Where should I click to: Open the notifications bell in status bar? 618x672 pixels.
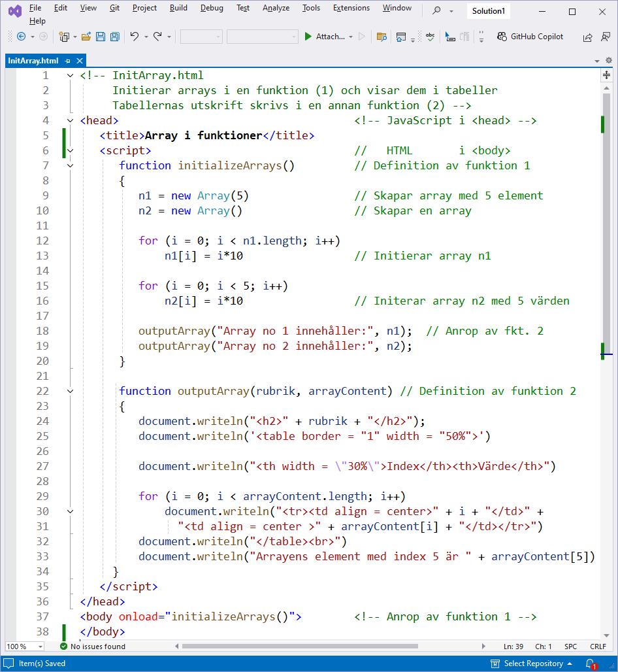point(590,664)
